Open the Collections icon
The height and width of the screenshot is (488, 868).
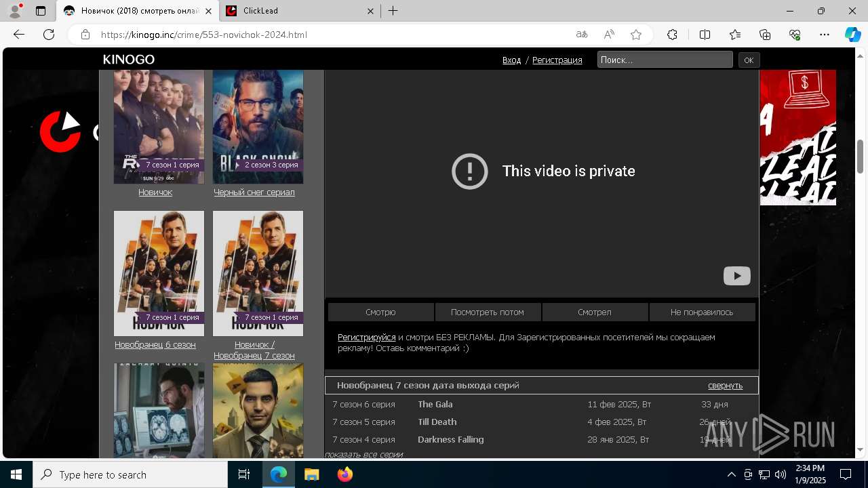[765, 35]
